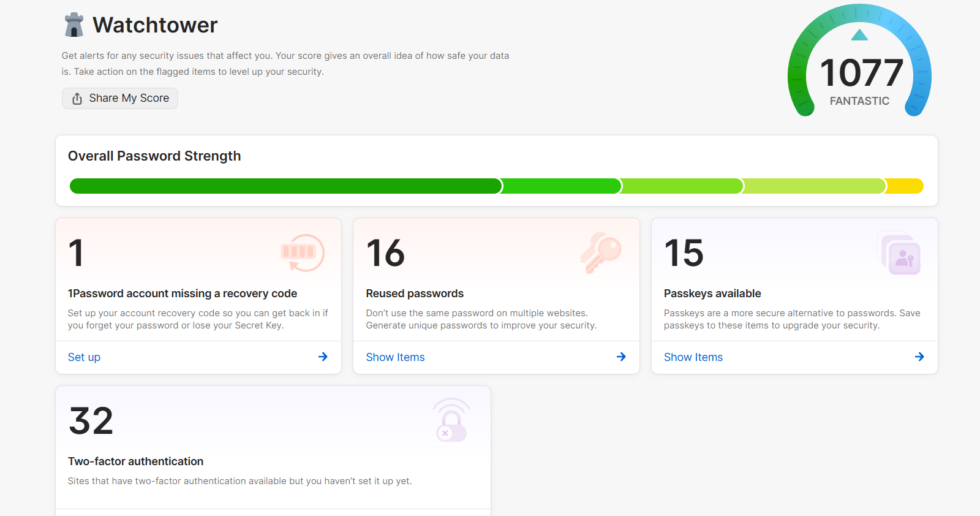980x516 pixels.
Task: Select the yellow password strength segment
Action: [x=905, y=186]
